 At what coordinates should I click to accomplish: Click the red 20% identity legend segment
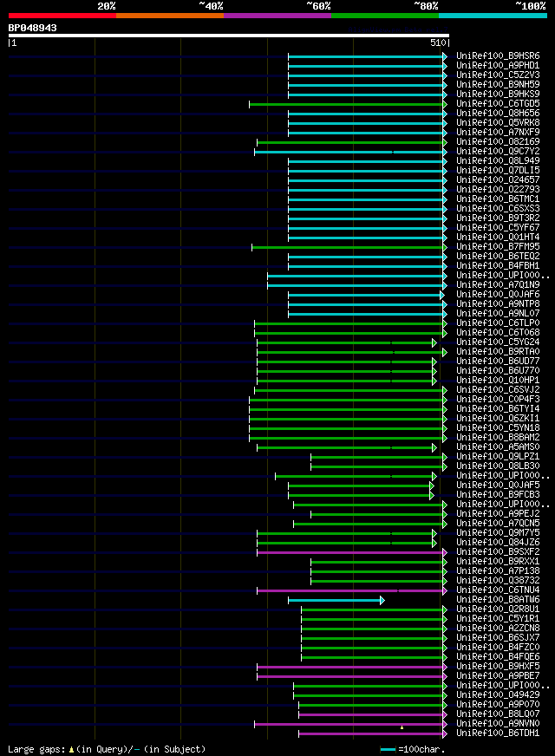point(62,16)
